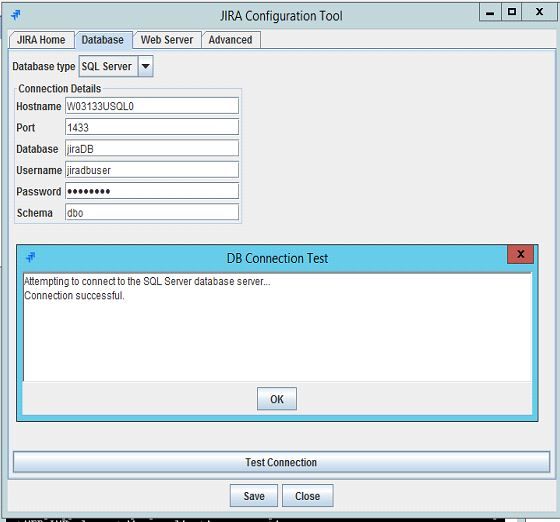This screenshot has width=560, height=522.
Task: Click into the Port field showing 1433
Action: click(152, 127)
